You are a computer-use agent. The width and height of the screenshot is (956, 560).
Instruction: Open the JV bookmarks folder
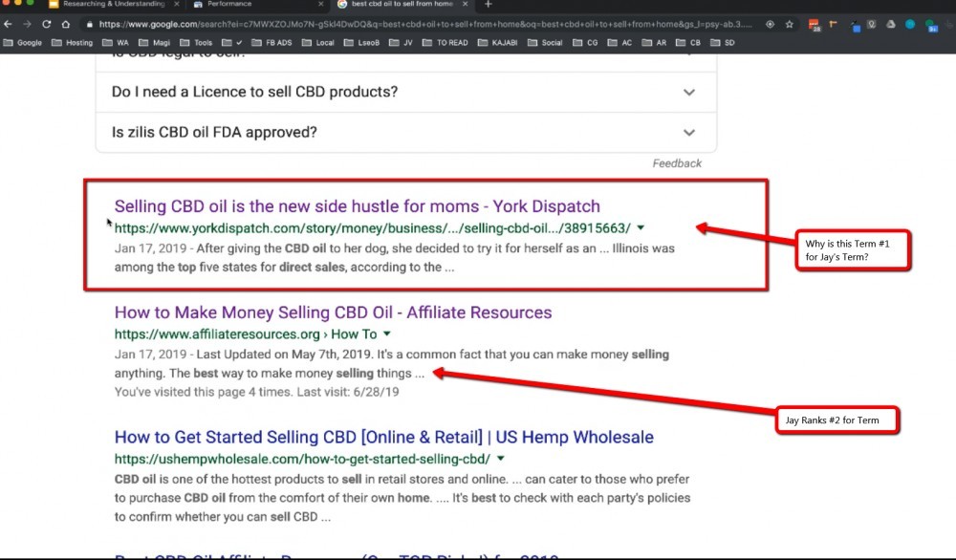point(402,43)
